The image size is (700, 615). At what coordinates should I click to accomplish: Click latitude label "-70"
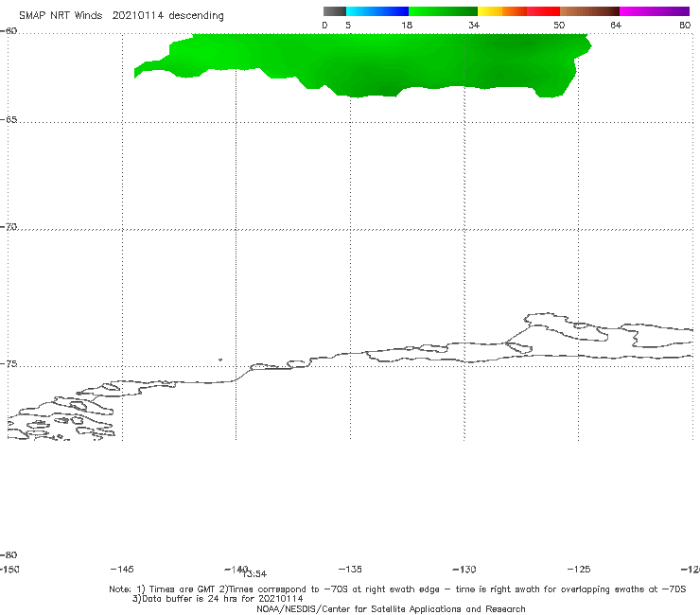tap(9, 227)
